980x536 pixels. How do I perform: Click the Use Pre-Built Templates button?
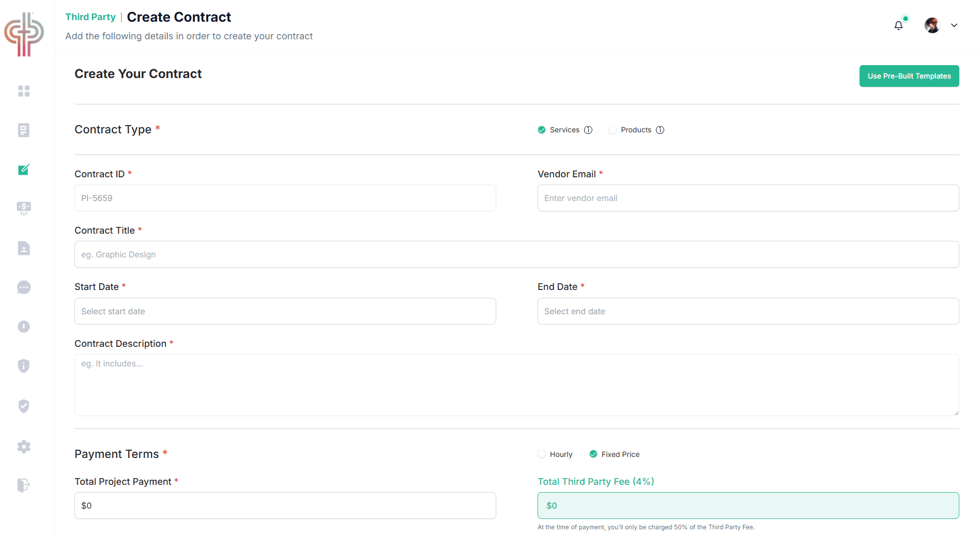(909, 75)
